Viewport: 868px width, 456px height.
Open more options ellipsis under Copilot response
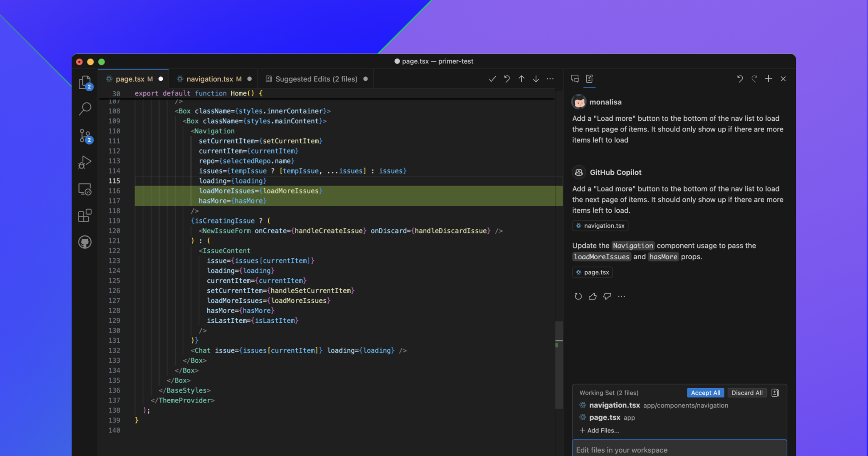(x=621, y=297)
